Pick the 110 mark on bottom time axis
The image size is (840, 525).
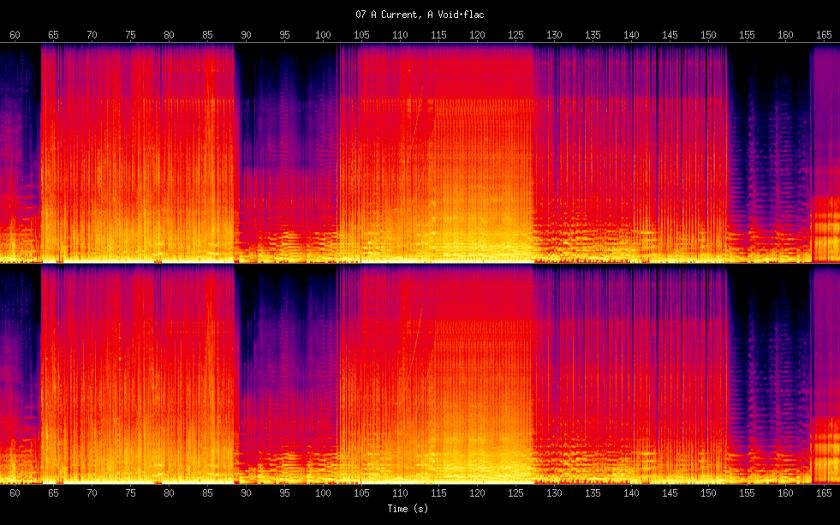400,494
